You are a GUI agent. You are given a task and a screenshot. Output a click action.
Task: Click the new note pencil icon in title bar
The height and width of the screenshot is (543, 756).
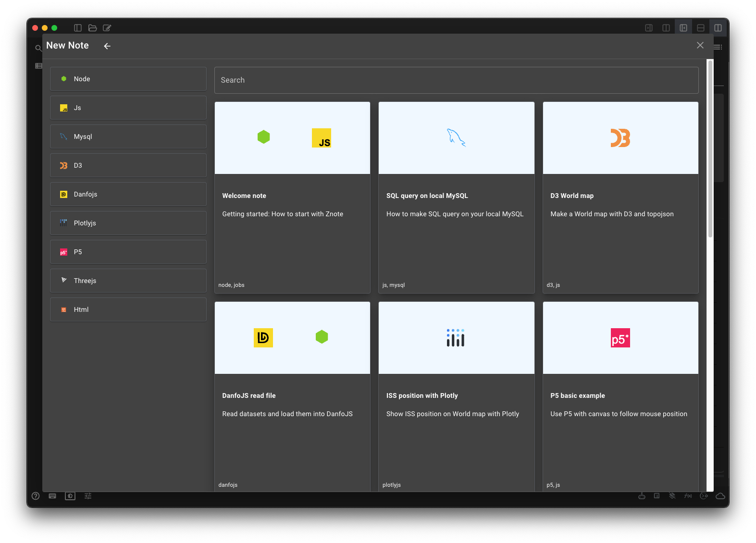pos(107,28)
